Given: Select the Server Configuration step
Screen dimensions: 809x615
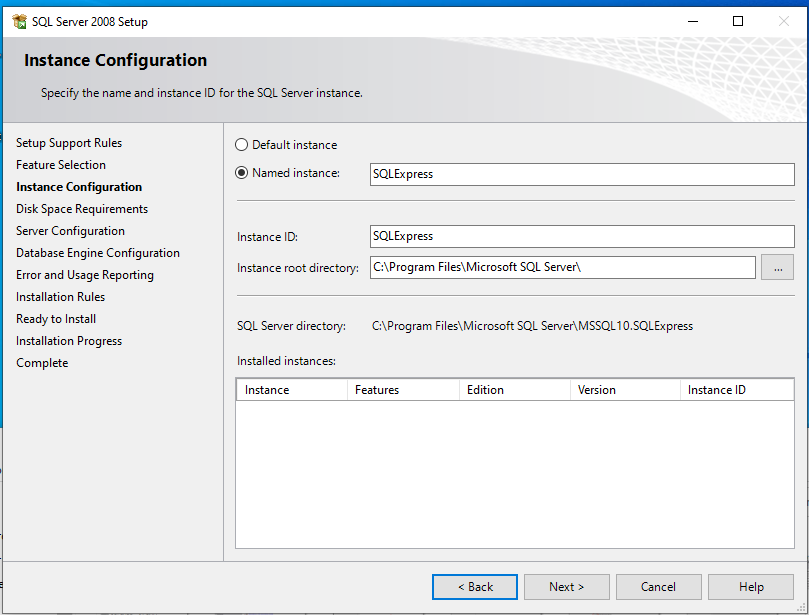Looking at the screenshot, I should (70, 231).
